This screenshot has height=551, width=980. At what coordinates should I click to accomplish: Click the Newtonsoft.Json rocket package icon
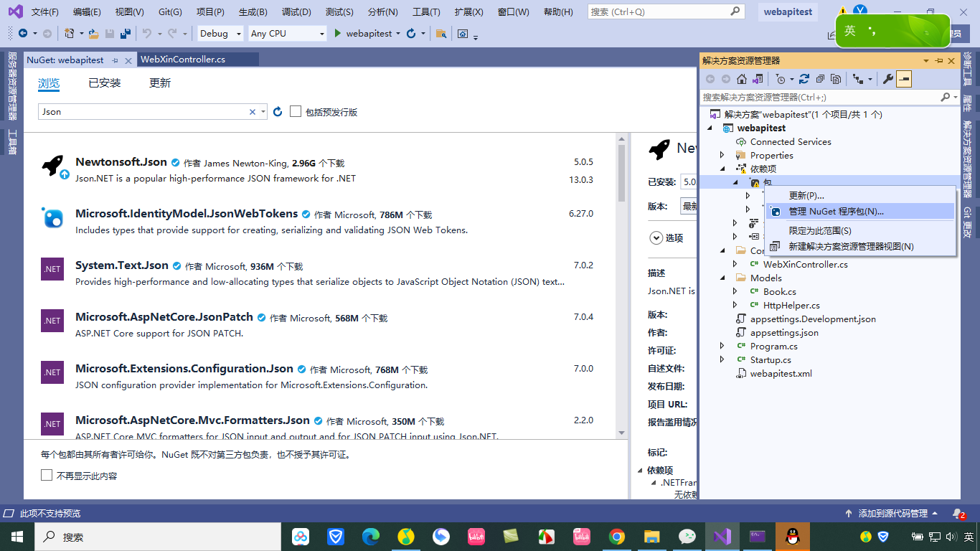click(52, 166)
